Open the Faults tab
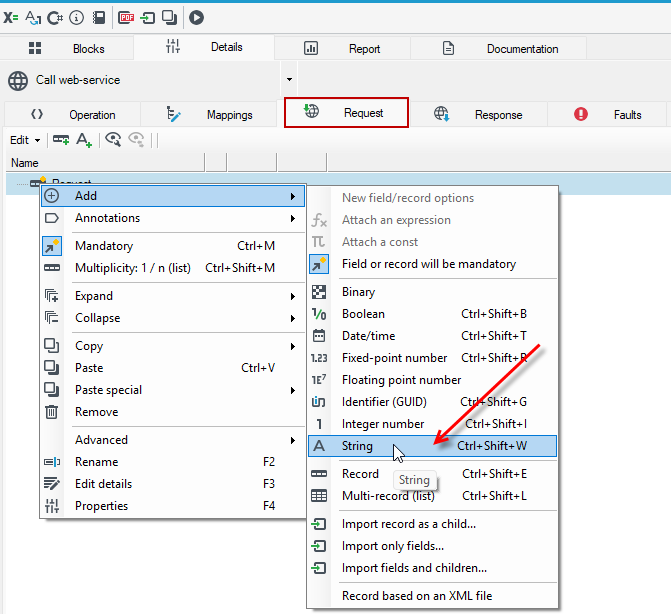Viewport: 671px width, 614px height. (x=607, y=115)
